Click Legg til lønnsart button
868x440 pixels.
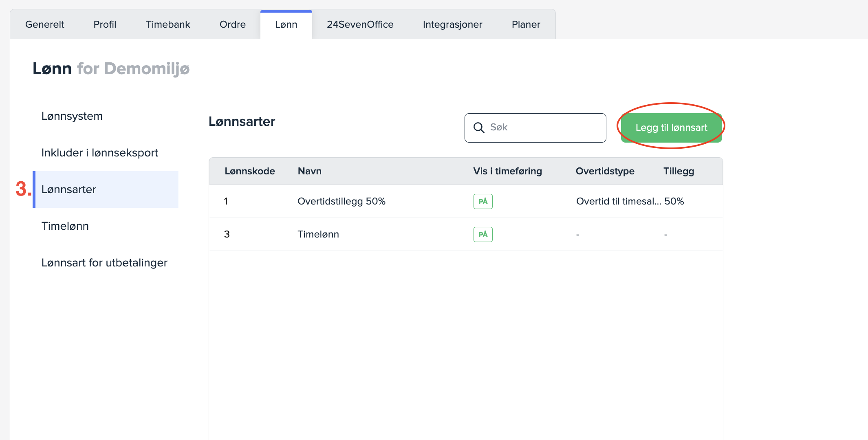click(x=671, y=128)
